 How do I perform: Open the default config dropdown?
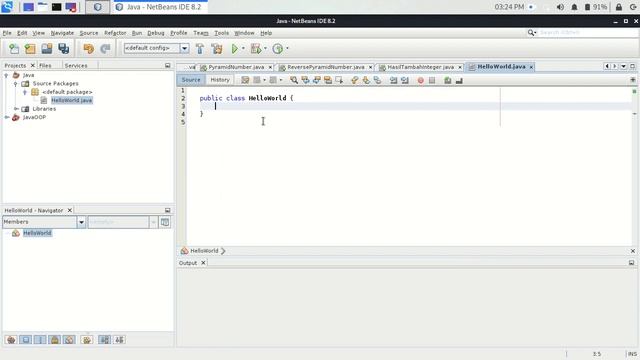[x=184, y=48]
